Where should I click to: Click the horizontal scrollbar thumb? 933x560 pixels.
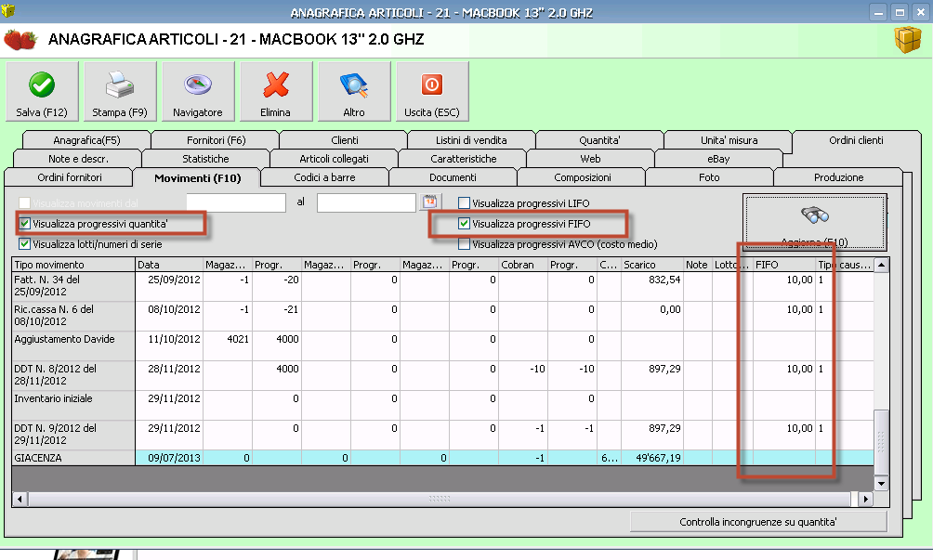pos(440,500)
